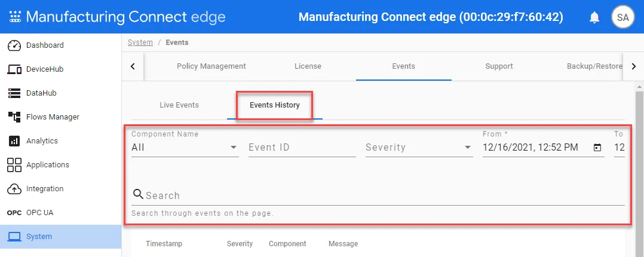
Task: Click the Severity column header
Action: click(x=240, y=244)
